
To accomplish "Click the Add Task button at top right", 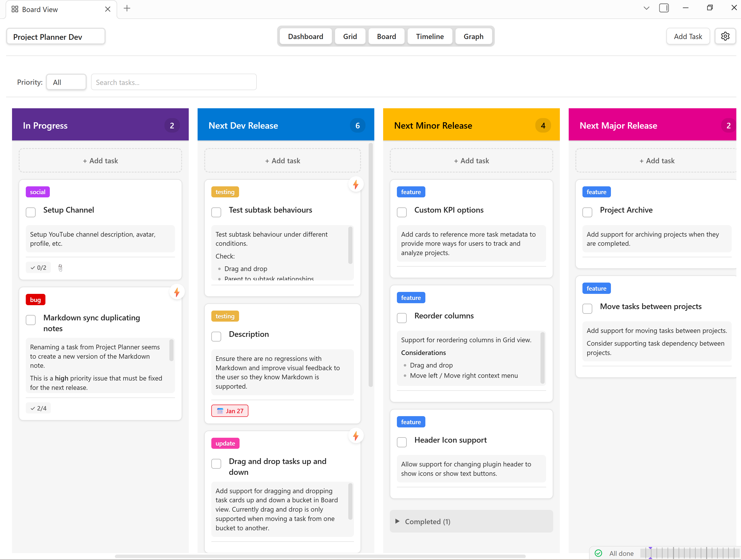I will tap(688, 36).
